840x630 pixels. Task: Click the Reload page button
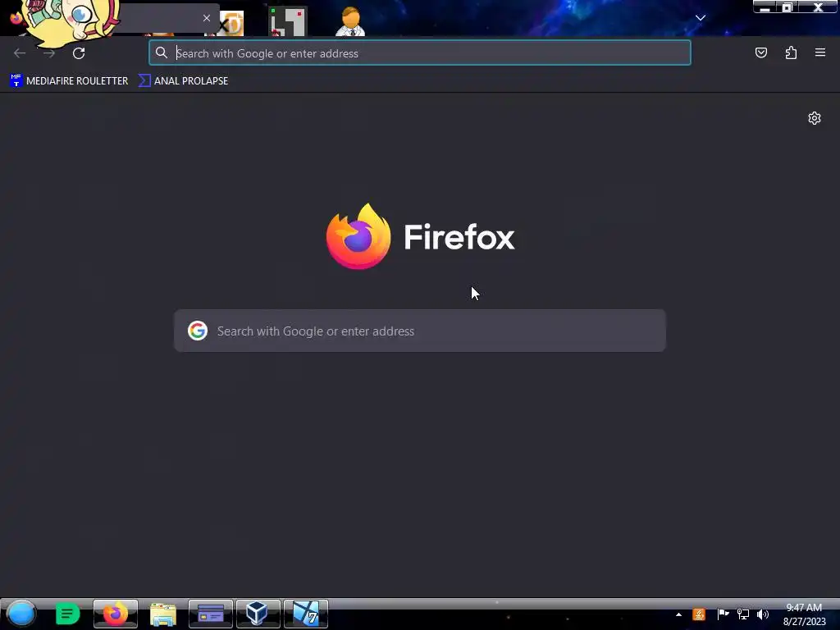(79, 53)
